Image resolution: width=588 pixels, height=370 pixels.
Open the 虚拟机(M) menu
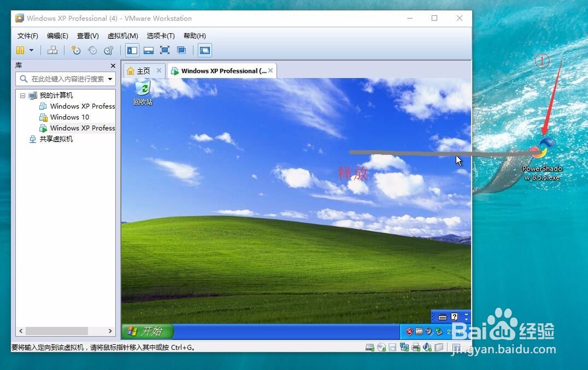pos(123,36)
